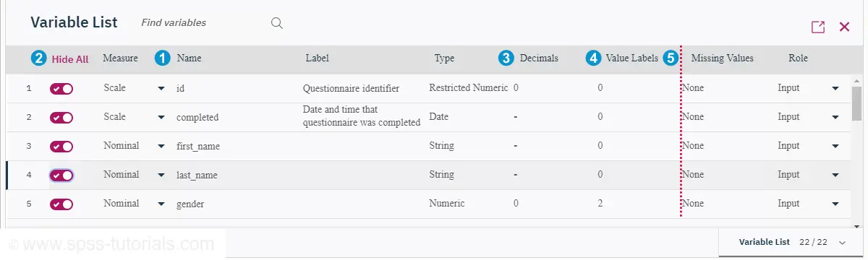This screenshot has width=868, height=260.
Task: Click the Name column header
Action: pos(189,58)
